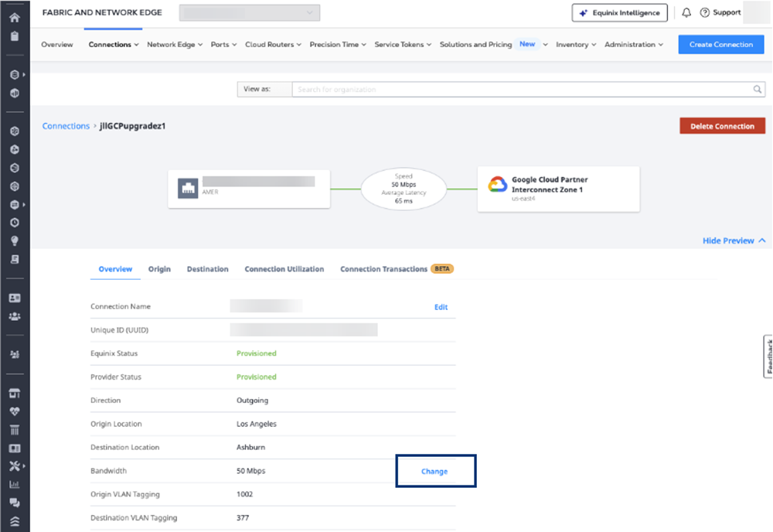Click Change next to Bandwidth
This screenshot has width=773, height=532.
pyautogui.click(x=434, y=472)
